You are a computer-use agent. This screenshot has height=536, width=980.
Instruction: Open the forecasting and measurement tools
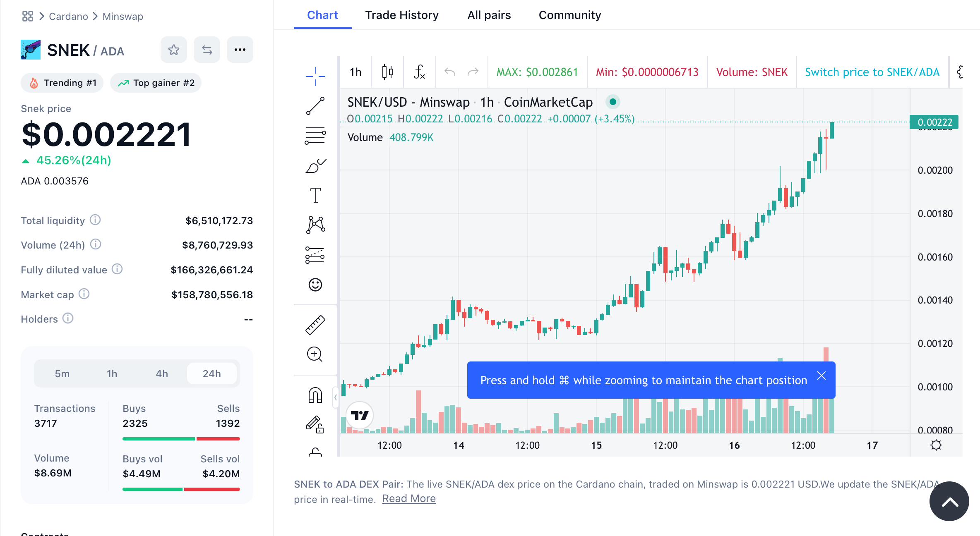coord(315,255)
